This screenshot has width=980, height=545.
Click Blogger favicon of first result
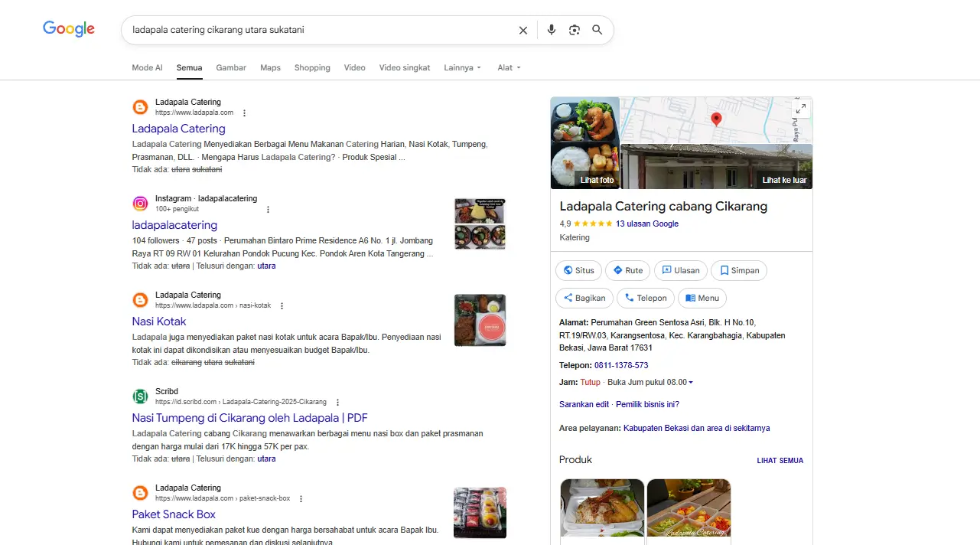tap(140, 107)
